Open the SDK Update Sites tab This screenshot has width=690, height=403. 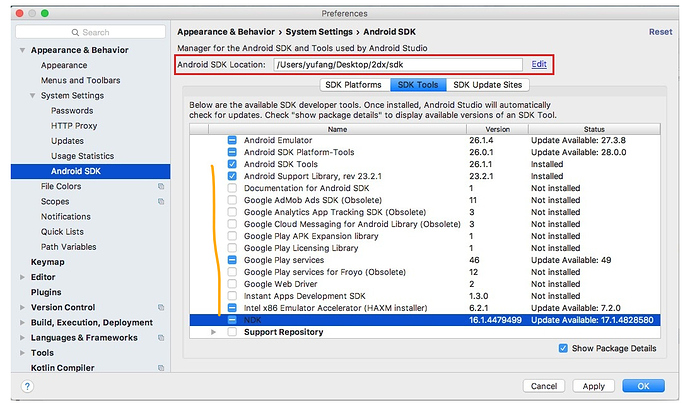(488, 84)
